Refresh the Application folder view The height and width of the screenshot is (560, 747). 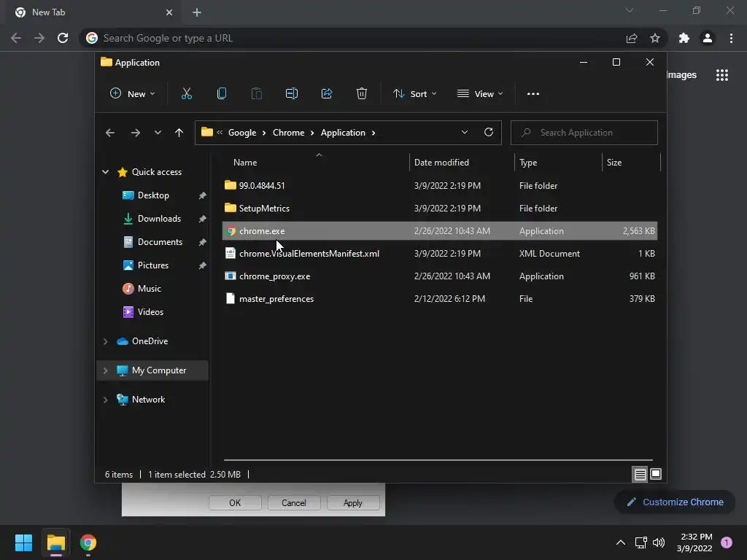coord(489,133)
